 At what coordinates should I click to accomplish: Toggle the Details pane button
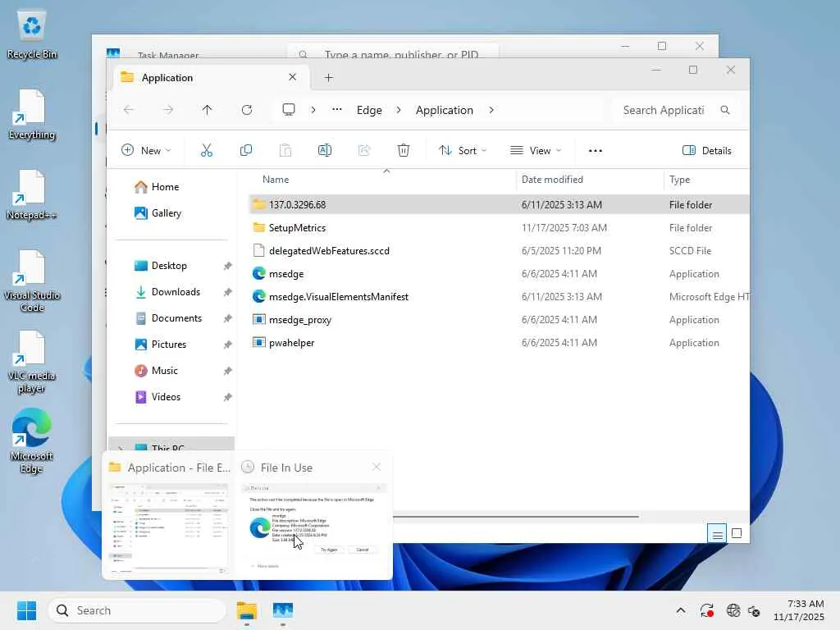pos(706,151)
